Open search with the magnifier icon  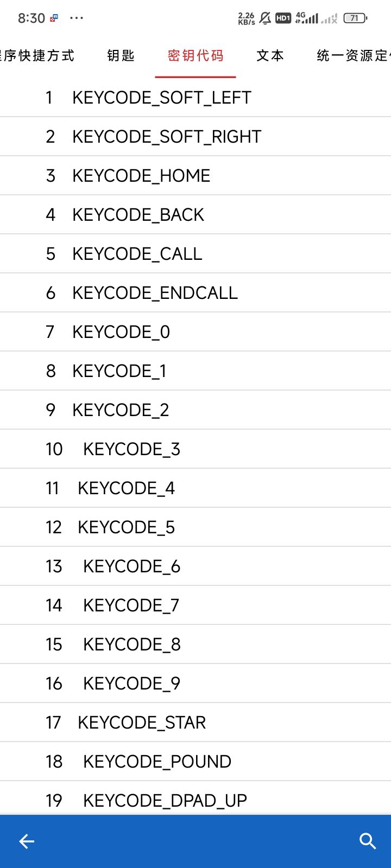click(368, 841)
